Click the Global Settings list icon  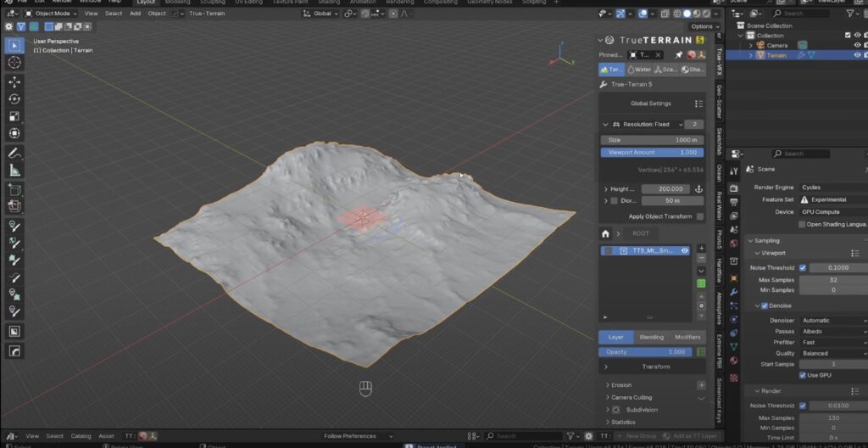click(x=698, y=104)
